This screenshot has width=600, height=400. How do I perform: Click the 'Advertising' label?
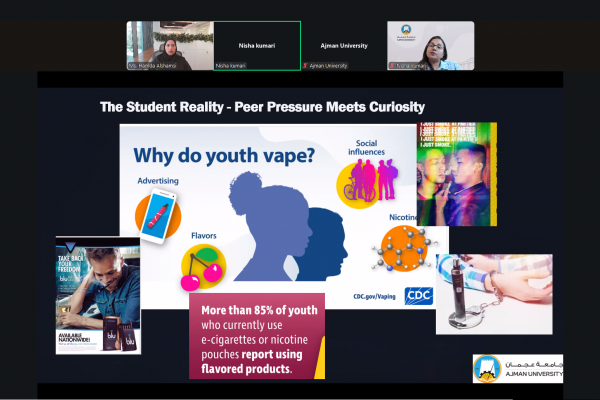[158, 181]
